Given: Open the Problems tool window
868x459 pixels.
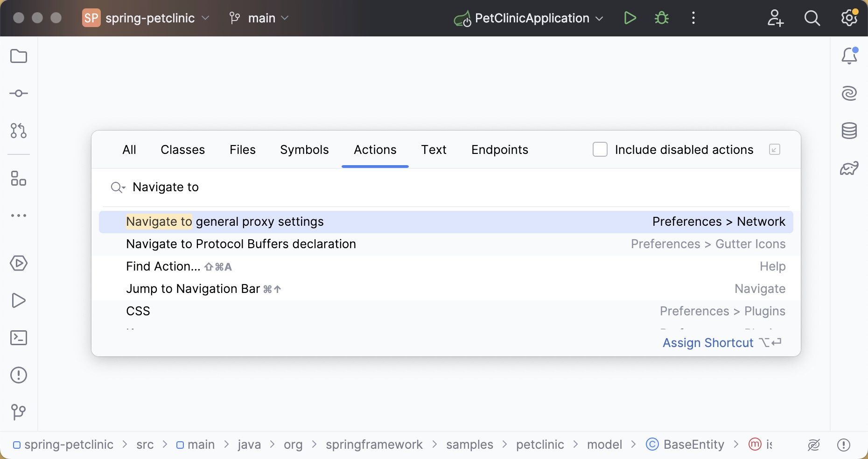Looking at the screenshot, I should click(19, 375).
